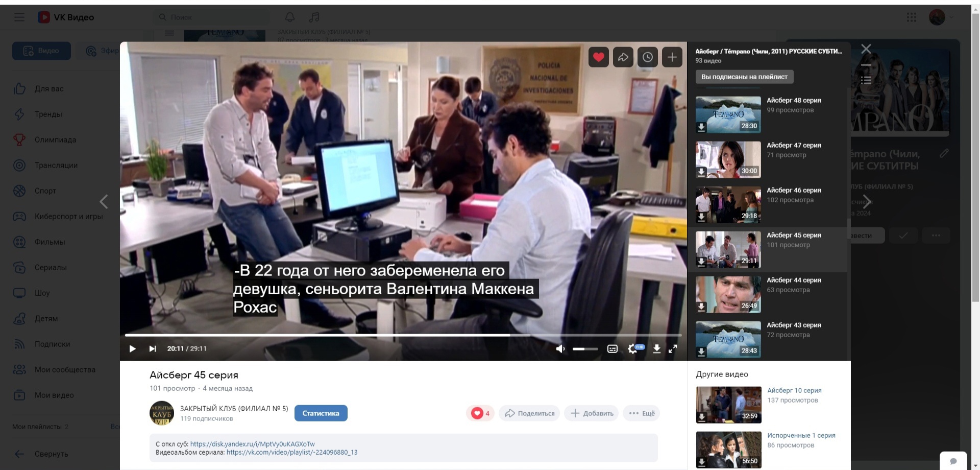The width and height of the screenshot is (980, 470).
Task: Like the video with the heart icon
Action: [x=599, y=57]
